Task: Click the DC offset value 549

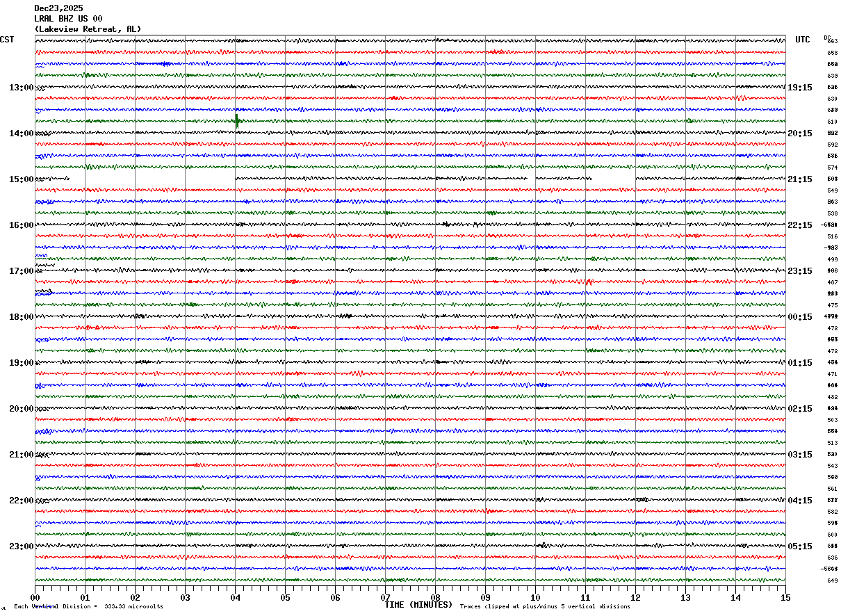Action: tap(832, 191)
